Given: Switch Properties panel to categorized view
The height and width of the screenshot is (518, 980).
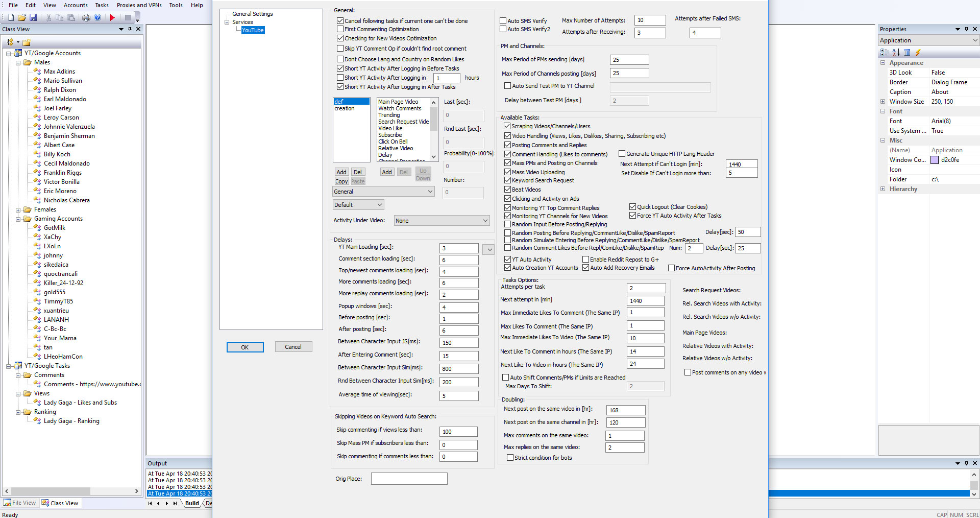Looking at the screenshot, I should pos(885,52).
